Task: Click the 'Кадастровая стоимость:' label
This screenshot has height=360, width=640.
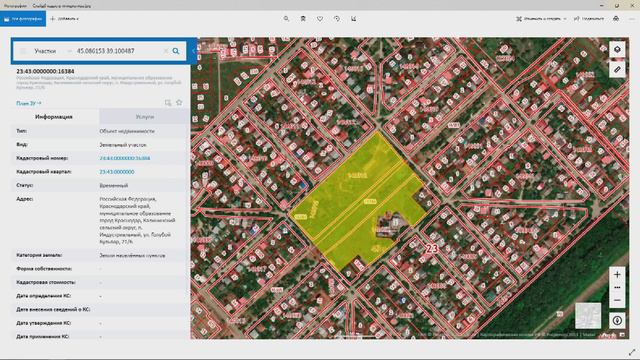Action: pos(46,282)
